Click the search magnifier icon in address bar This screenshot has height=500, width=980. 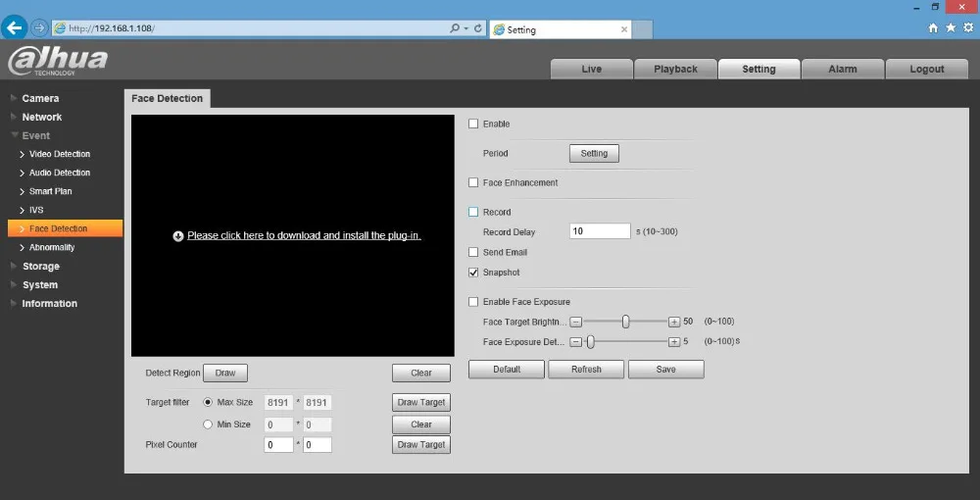click(455, 28)
